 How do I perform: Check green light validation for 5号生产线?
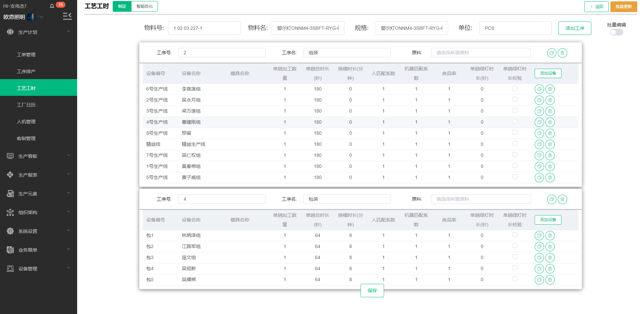coord(515,177)
